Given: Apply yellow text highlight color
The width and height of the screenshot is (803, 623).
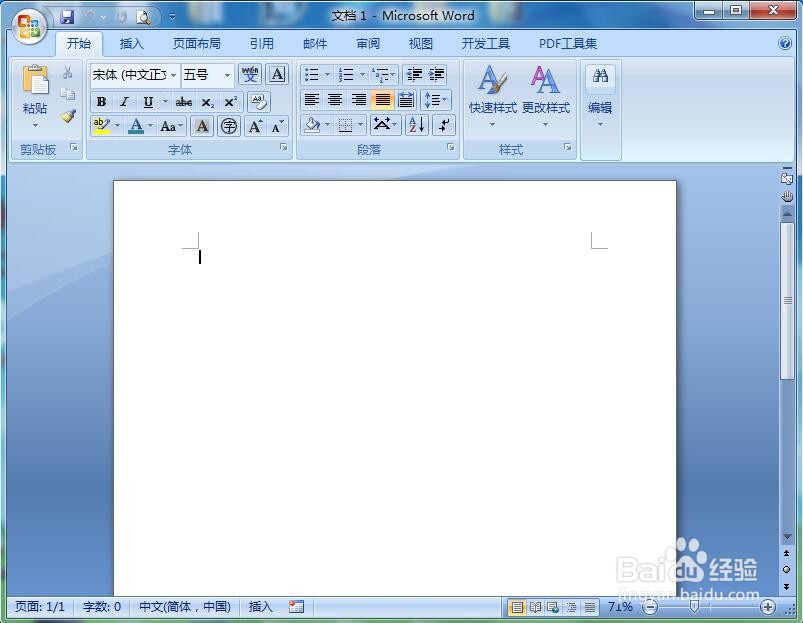Looking at the screenshot, I should click(101, 125).
